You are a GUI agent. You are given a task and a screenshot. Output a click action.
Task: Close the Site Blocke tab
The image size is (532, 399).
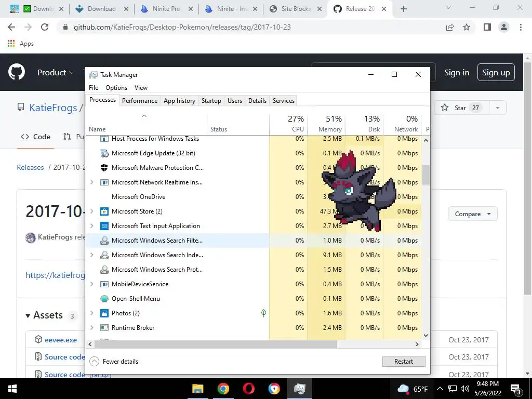[x=320, y=9]
